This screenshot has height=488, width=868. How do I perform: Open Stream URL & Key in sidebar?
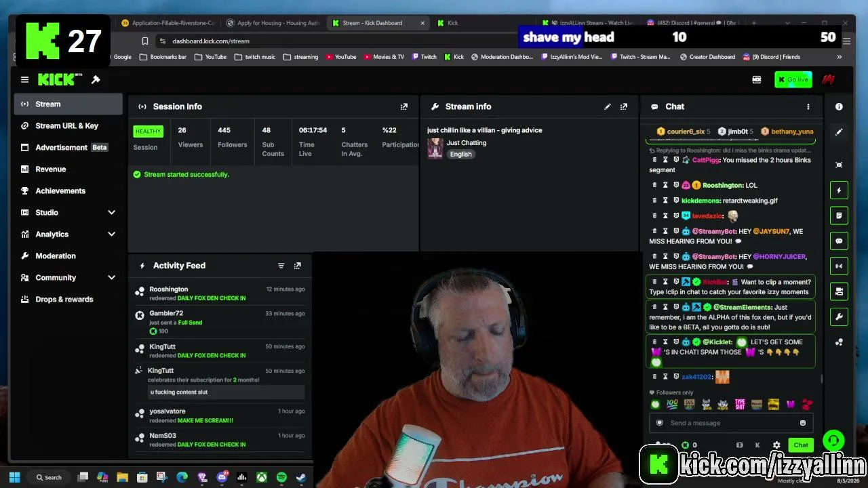(x=68, y=126)
